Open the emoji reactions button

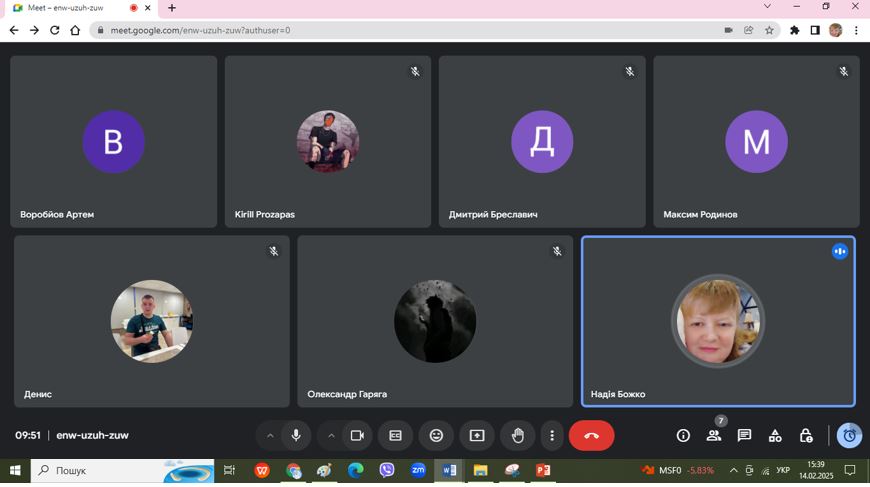click(x=436, y=436)
